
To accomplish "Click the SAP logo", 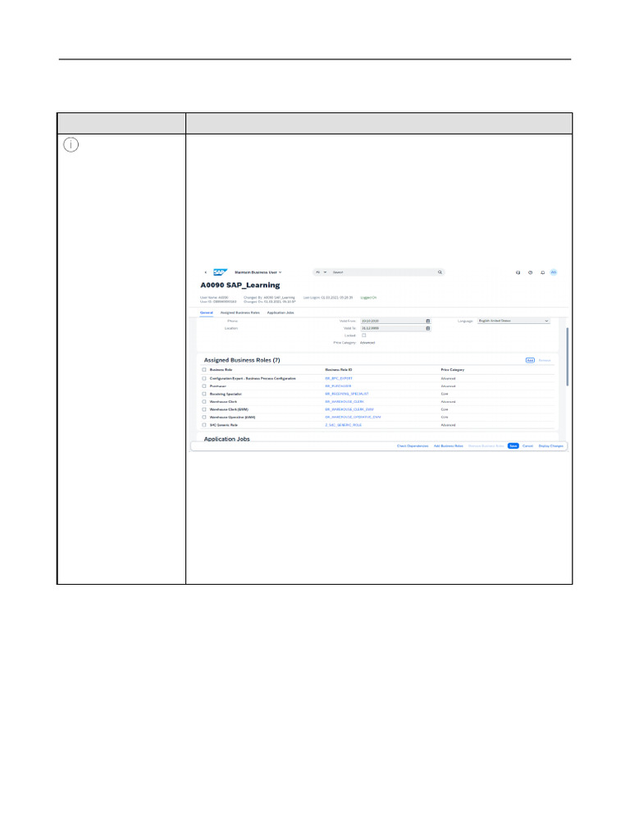I will point(220,272).
